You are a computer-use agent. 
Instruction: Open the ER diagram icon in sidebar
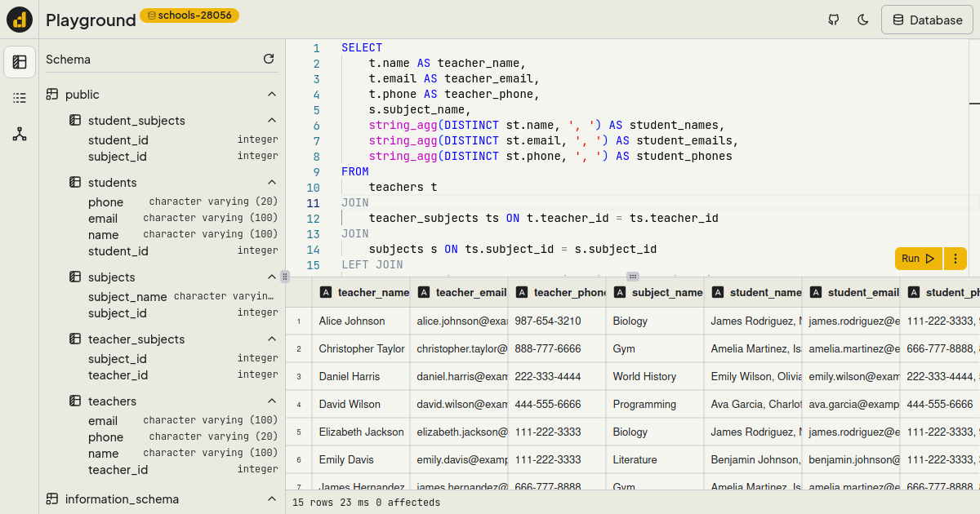(x=20, y=134)
